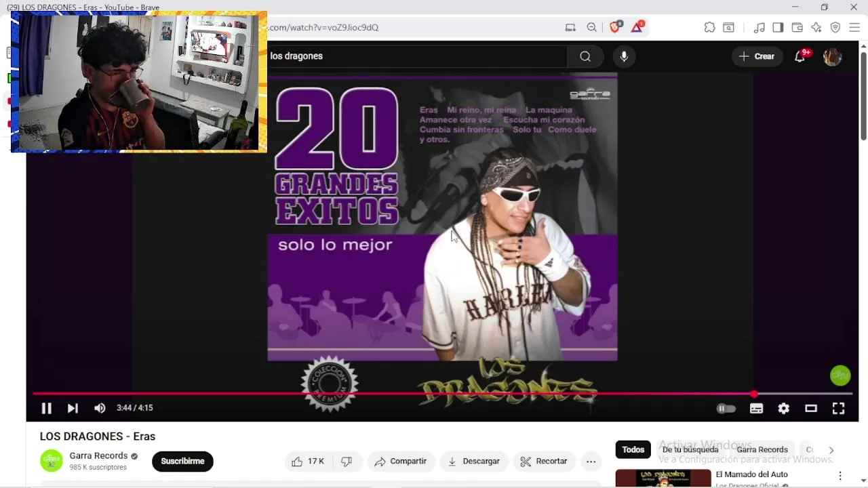
Task: Open options for 'El Mamado del Auto'
Action: [x=840, y=476]
